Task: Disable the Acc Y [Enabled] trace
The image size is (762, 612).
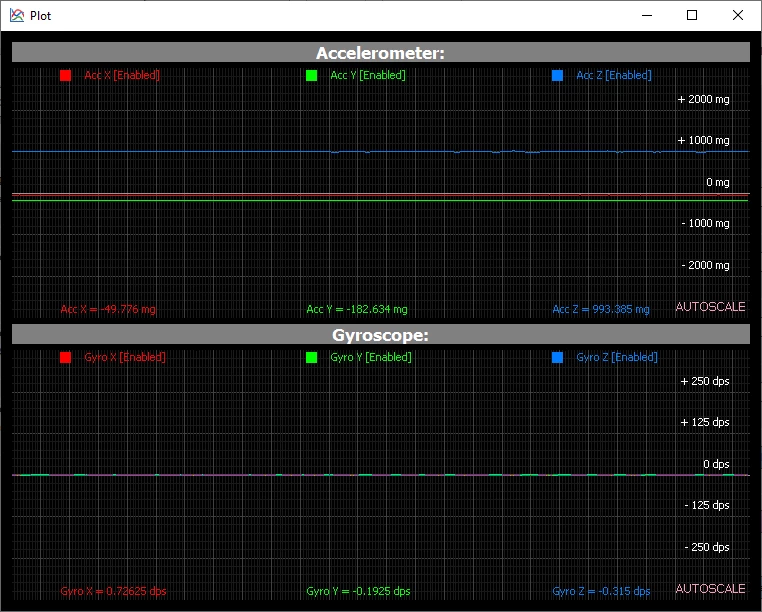Action: 368,75
